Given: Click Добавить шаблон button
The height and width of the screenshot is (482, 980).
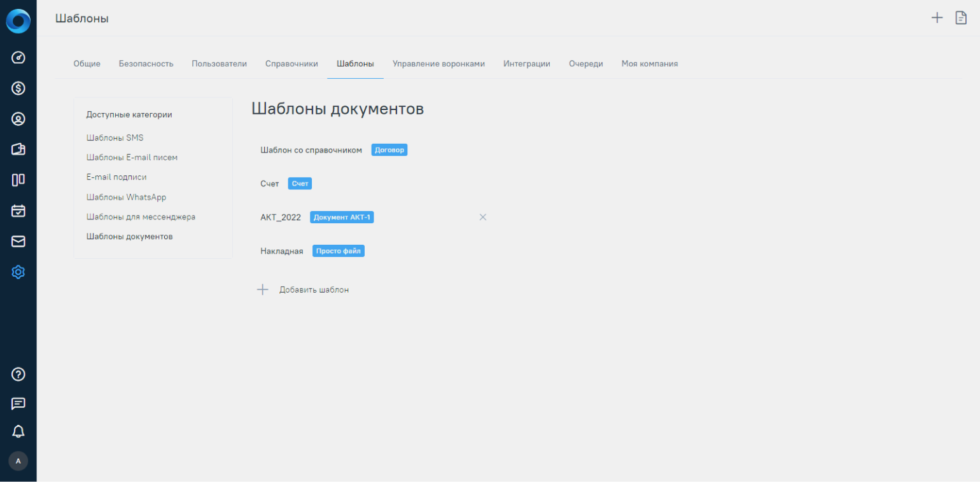Looking at the screenshot, I should tap(314, 290).
